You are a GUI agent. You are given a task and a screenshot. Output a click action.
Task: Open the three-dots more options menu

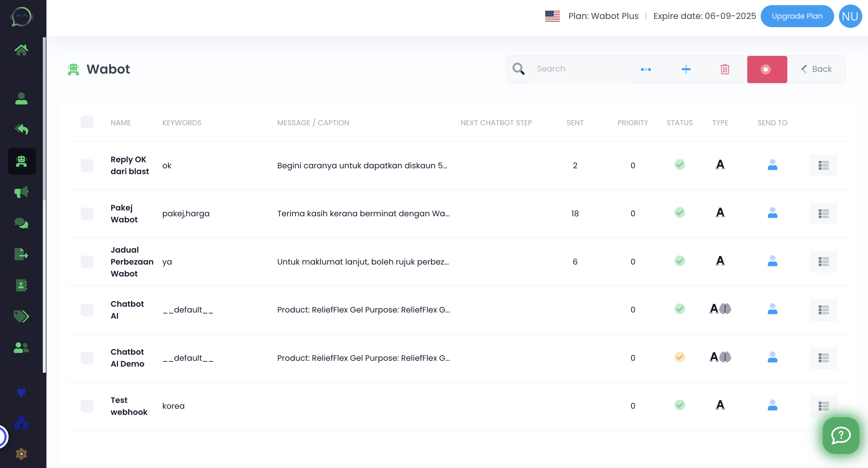(646, 69)
